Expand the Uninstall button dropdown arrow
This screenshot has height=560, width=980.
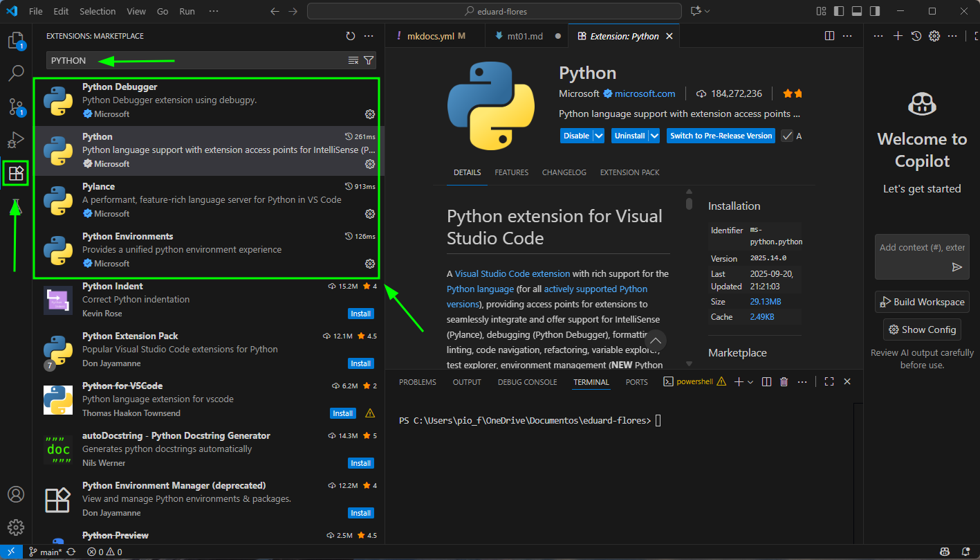[x=654, y=136]
